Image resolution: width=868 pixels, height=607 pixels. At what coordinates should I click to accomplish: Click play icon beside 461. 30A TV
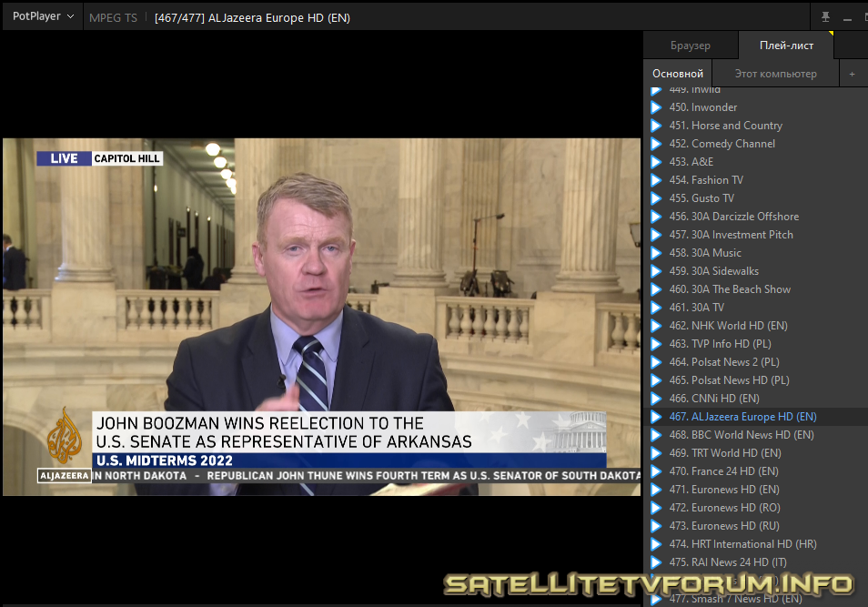[x=656, y=308]
